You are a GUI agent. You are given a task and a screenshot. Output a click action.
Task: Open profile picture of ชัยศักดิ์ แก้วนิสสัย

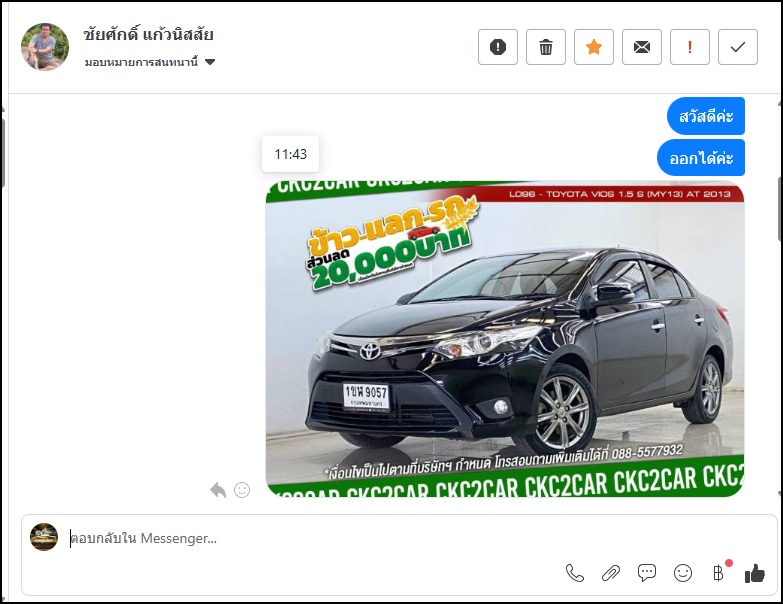click(x=45, y=46)
